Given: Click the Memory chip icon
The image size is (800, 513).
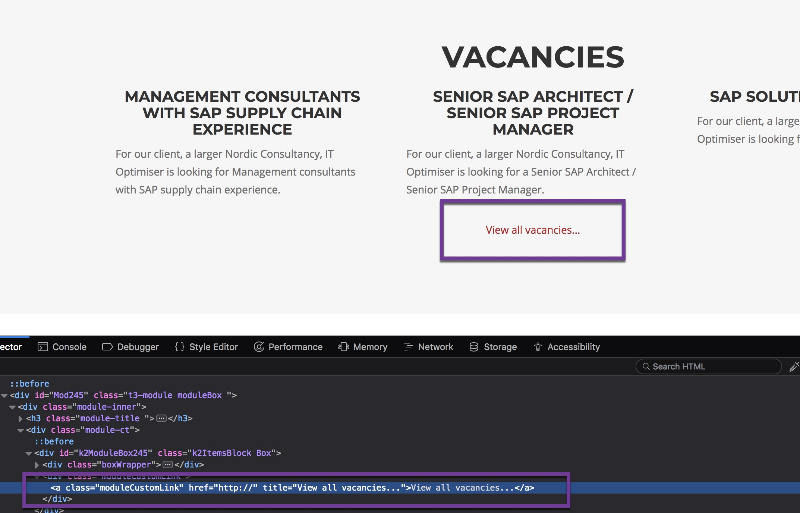Looking at the screenshot, I should coord(343,347).
